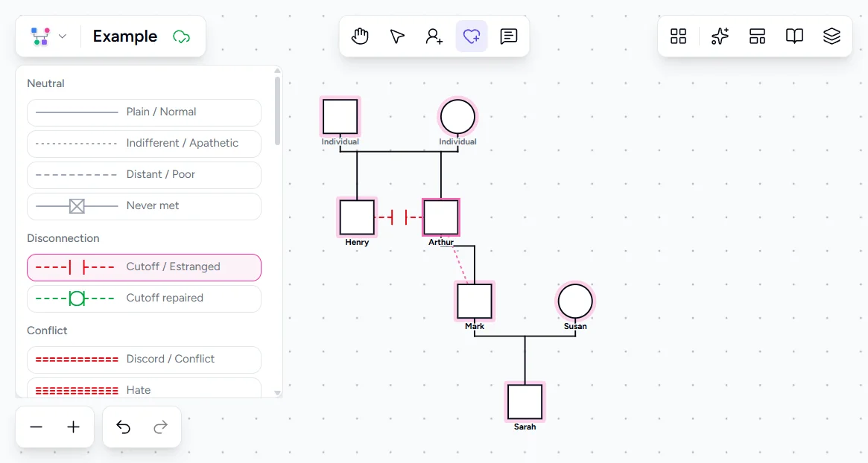Click the cloud saved status icon
868x463 pixels.
pyautogui.click(x=181, y=36)
